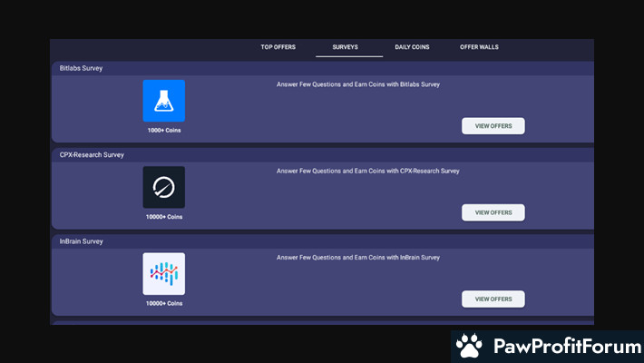
Task: Switch to the Daily Coins tab
Action: (x=412, y=47)
